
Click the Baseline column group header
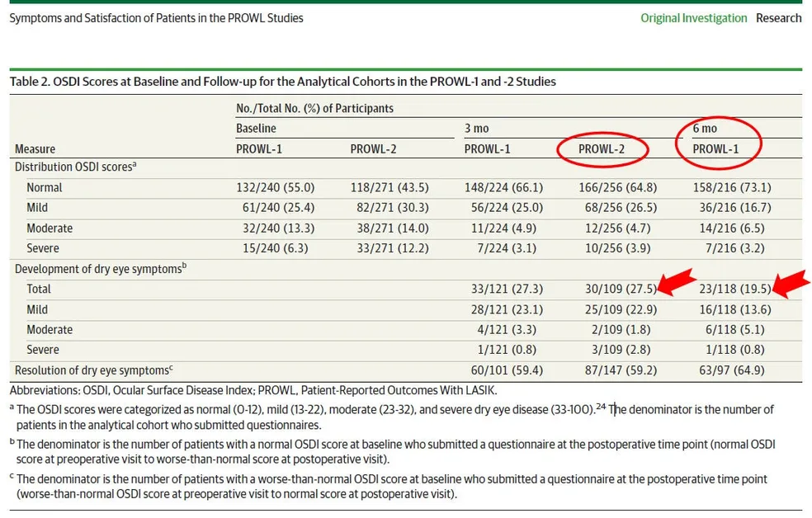coord(256,129)
